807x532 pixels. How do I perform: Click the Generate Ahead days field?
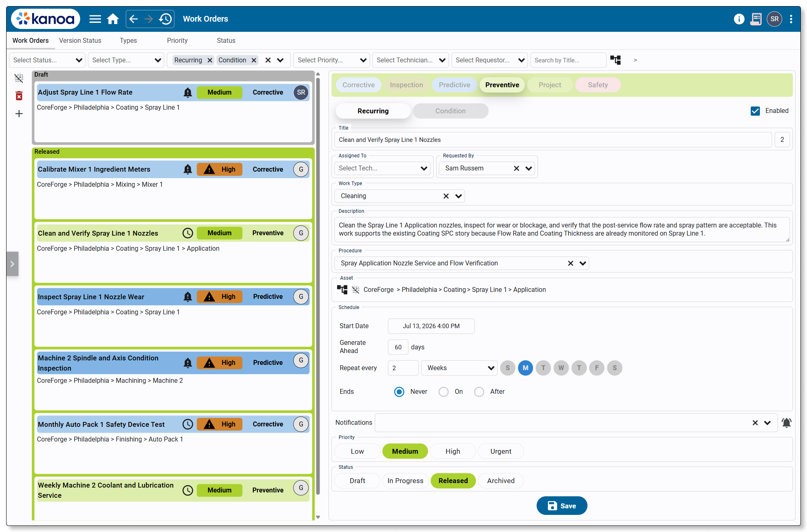pyautogui.click(x=398, y=347)
